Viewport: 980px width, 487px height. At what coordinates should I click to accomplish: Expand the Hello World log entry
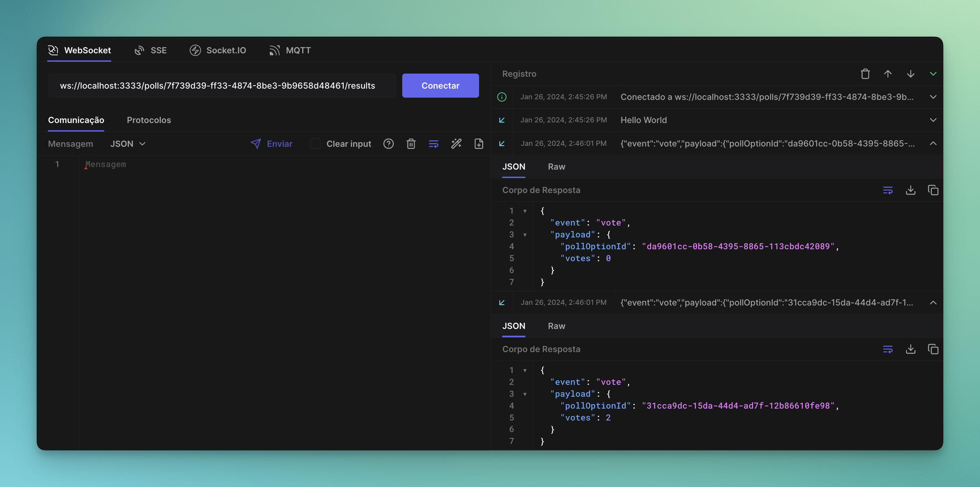[933, 120]
